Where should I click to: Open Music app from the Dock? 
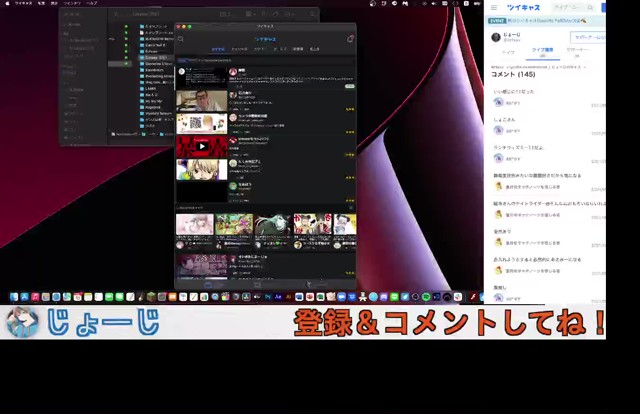36,297
